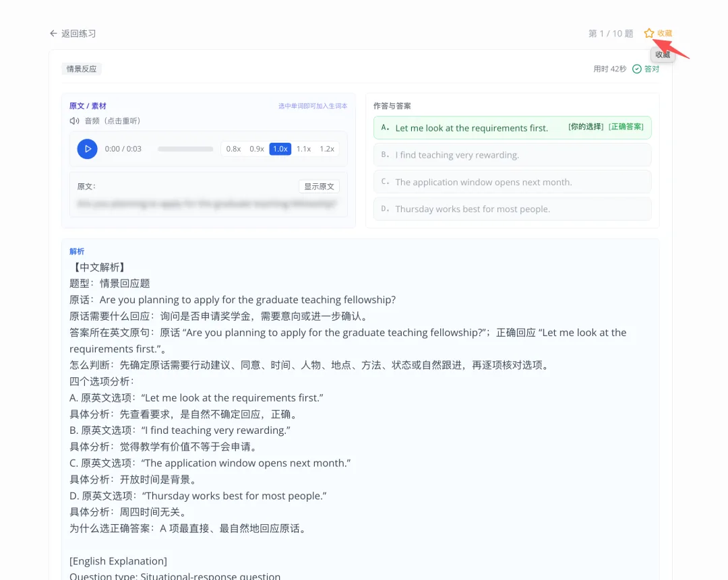The height and width of the screenshot is (580, 728).
Task: Click the audio progress bar
Action: click(x=185, y=149)
